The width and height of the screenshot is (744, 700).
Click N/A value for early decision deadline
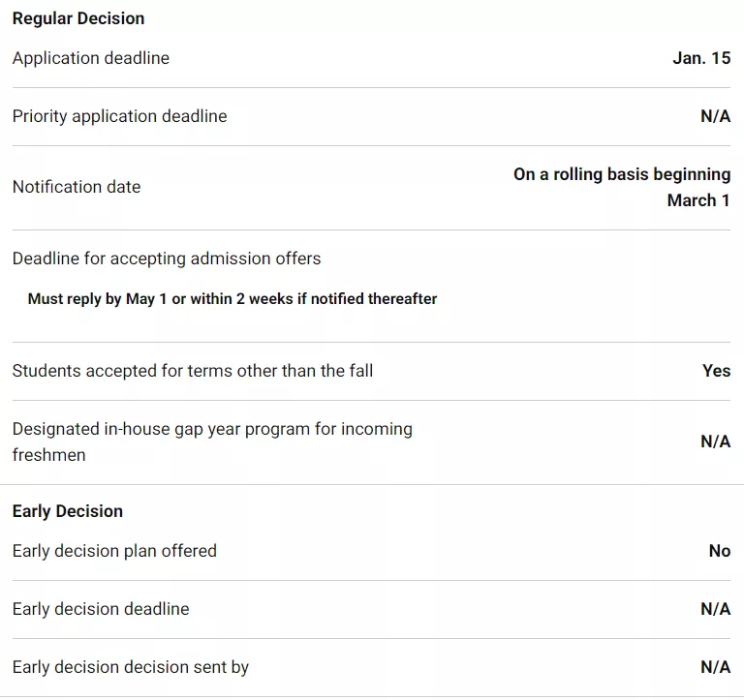tap(715, 609)
